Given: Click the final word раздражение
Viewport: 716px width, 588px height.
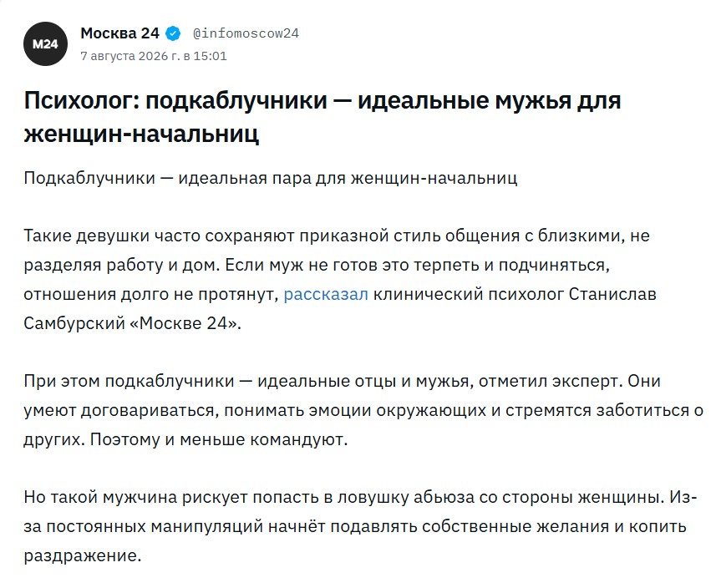Looking at the screenshot, I should pyautogui.click(x=83, y=556).
